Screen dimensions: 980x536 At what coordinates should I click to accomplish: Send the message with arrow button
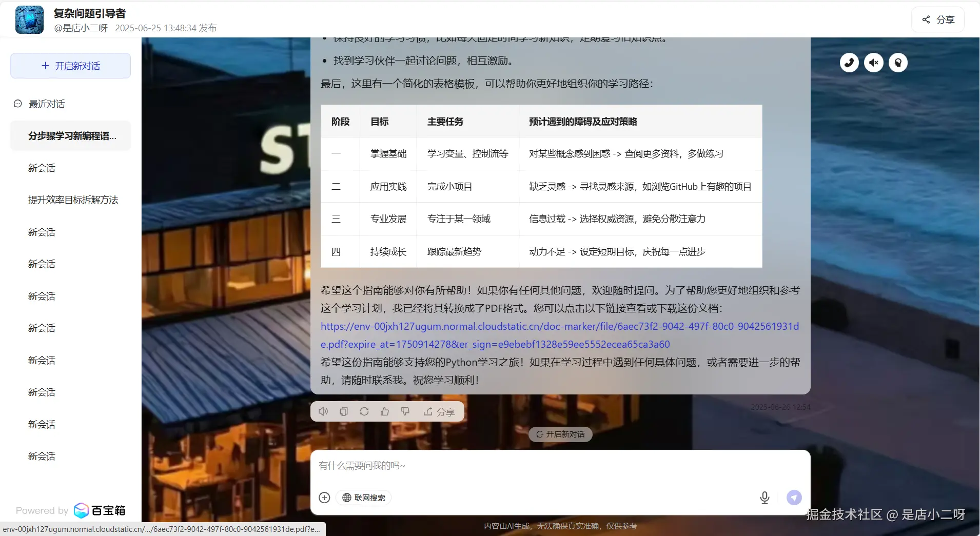(794, 498)
